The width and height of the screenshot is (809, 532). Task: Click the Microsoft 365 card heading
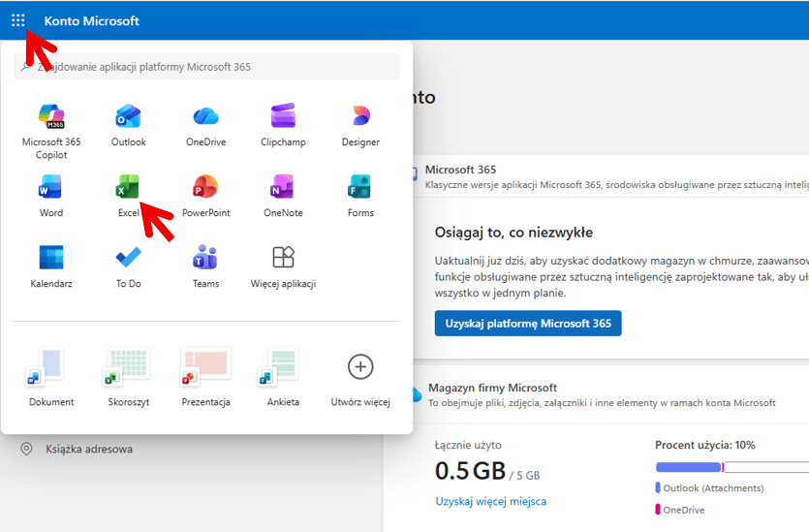coord(460,170)
